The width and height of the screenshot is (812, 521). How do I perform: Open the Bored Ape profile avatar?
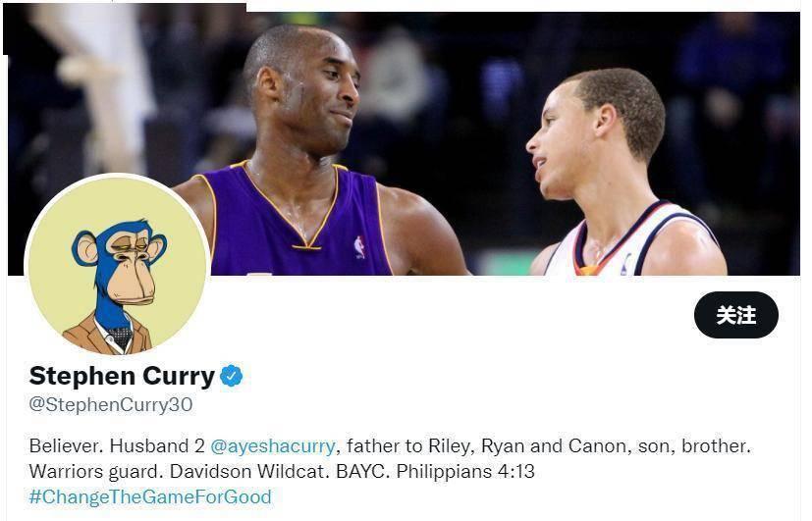tap(118, 266)
